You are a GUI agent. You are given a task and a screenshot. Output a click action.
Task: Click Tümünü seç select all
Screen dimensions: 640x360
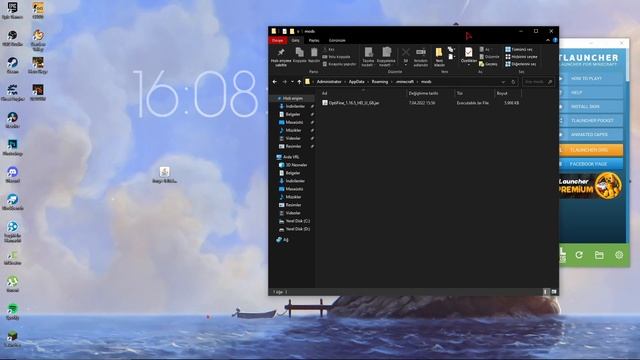click(x=519, y=49)
